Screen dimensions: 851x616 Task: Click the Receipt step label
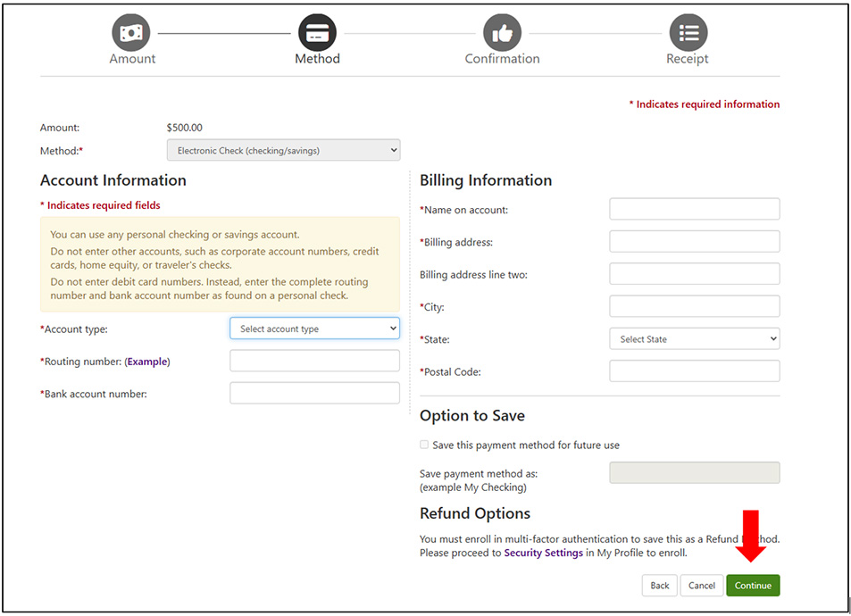tap(688, 59)
